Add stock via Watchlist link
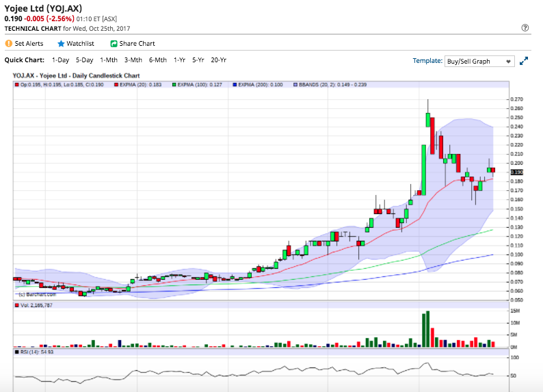543x392 pixels. tap(80, 44)
